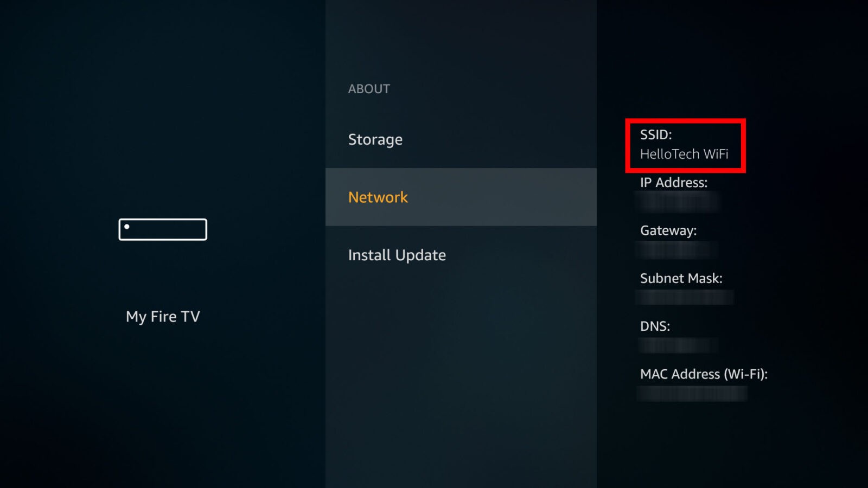Image resolution: width=868 pixels, height=488 pixels.
Task: Select the My Fire TV label
Action: click(x=163, y=317)
